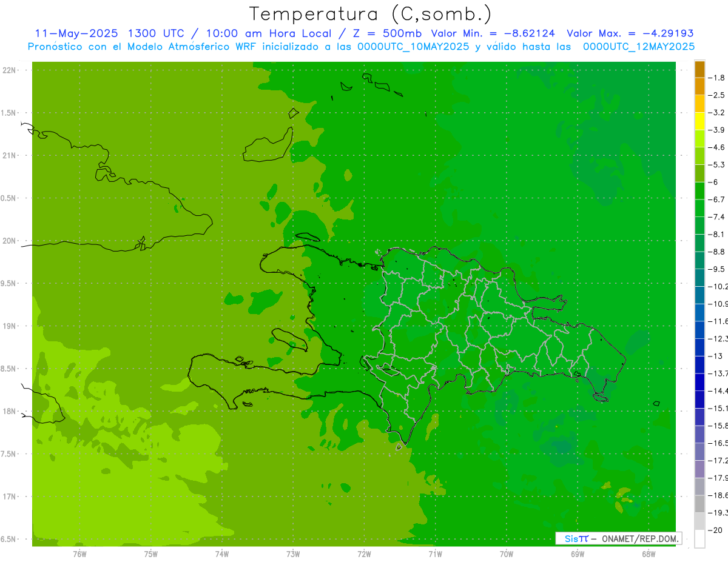The image size is (728, 562).
Task: Click the "-11.6" colorbar value
Action: point(718,321)
